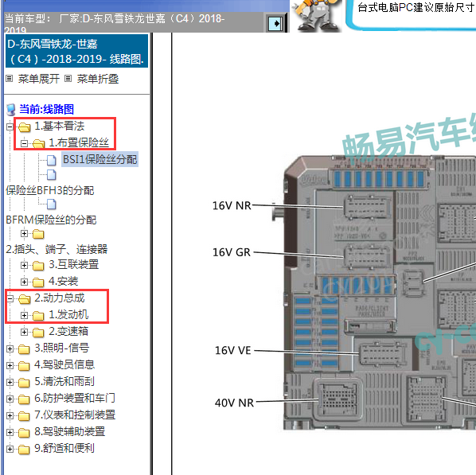Collapse the 1.基本看法 tree node
Image resolution: width=476 pixels, height=475 pixels.
10,127
